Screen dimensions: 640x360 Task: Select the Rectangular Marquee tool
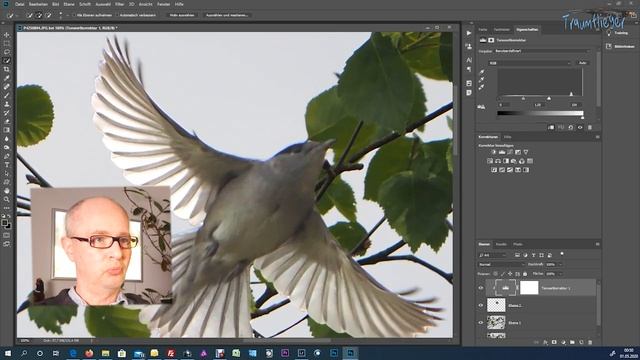(7, 43)
